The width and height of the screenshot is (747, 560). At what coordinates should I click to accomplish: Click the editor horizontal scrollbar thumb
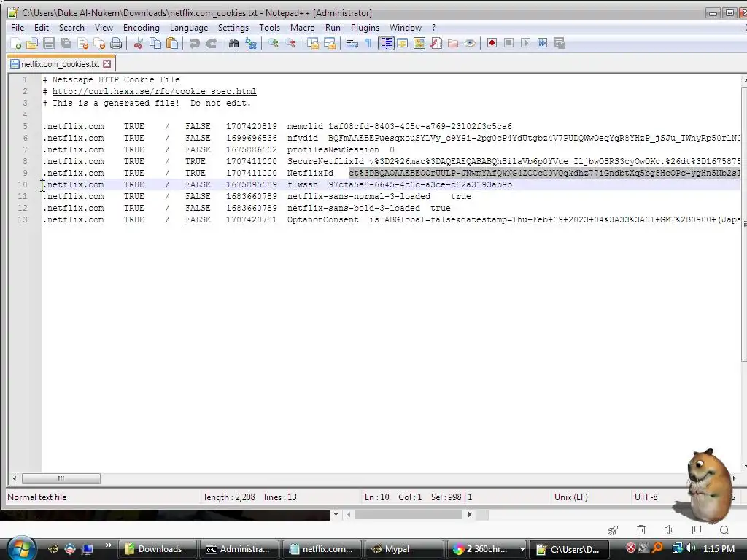tap(61, 478)
